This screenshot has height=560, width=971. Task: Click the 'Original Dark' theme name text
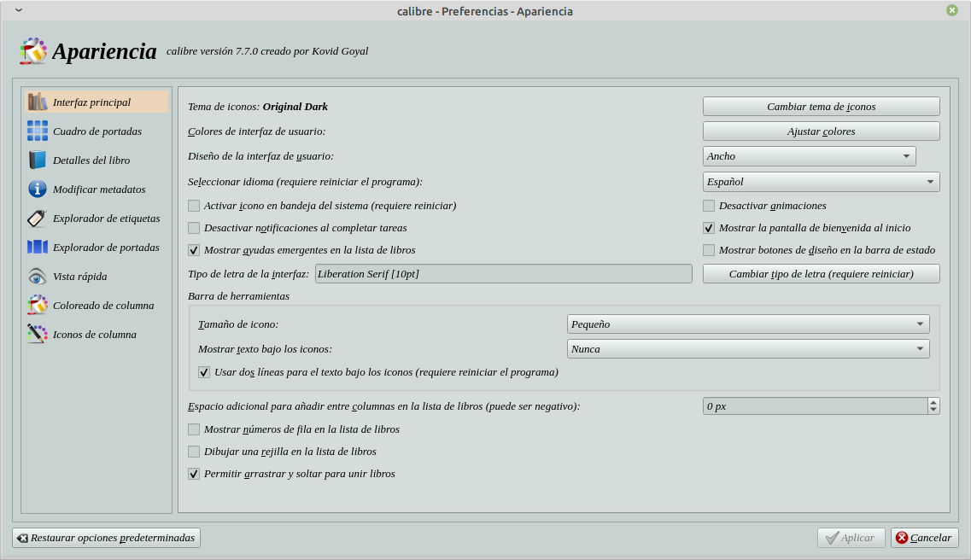tap(295, 107)
